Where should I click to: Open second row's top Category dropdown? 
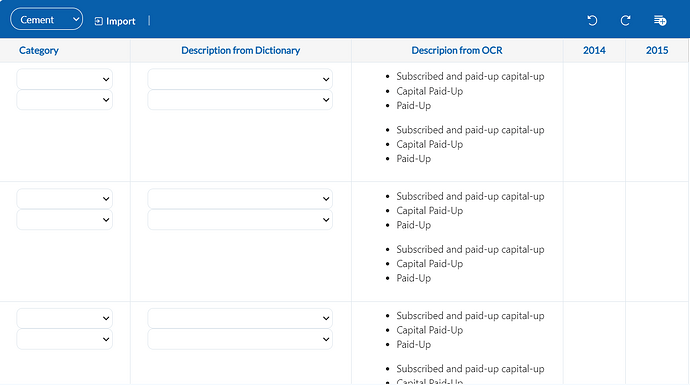(65, 199)
